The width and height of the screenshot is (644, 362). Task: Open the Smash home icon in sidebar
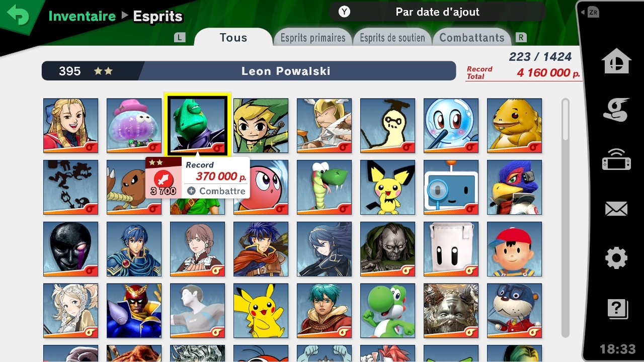tap(616, 61)
